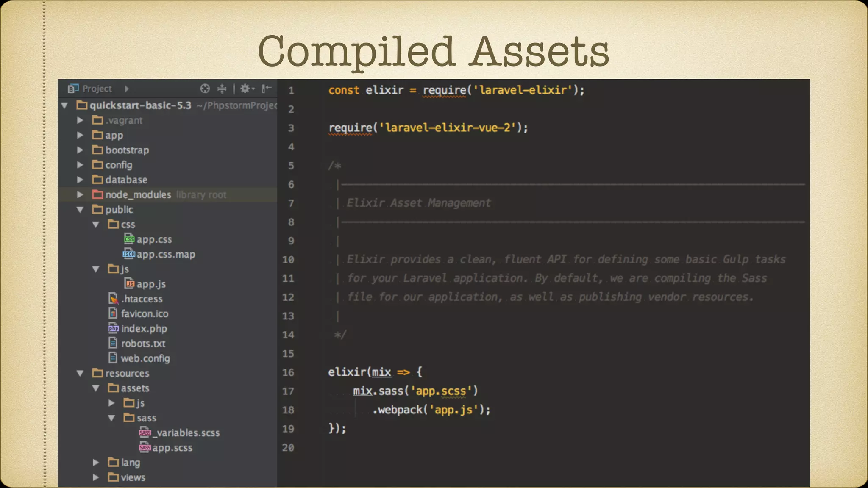Click the index.php file icon
Viewport: 868px width, 488px height.
114,328
